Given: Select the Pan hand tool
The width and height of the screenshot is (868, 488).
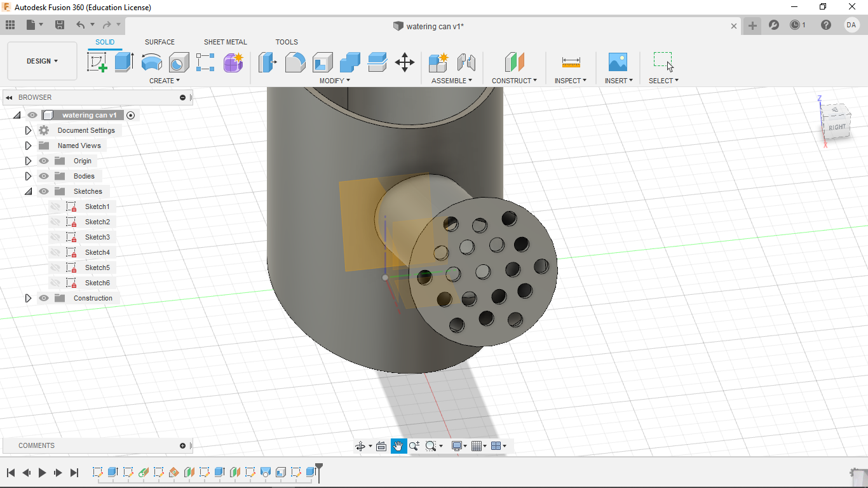Looking at the screenshot, I should (x=398, y=446).
